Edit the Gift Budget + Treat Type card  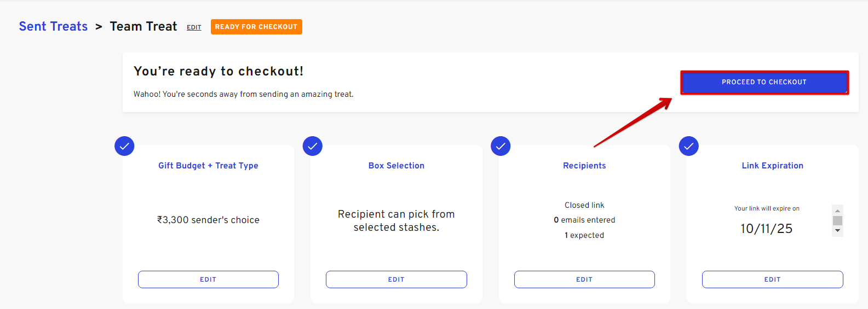click(x=208, y=279)
